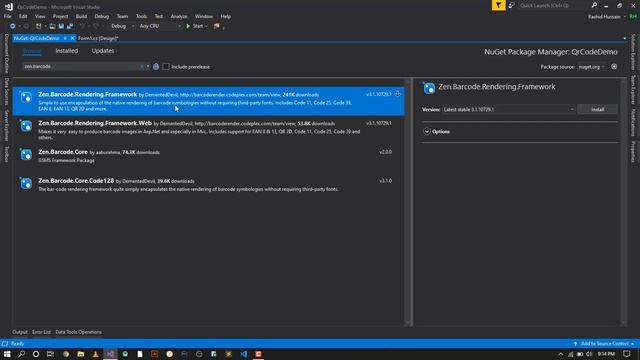This screenshot has width=640, height=360.
Task: Open the Package source nuget.org dropdown
Action: pos(591,67)
